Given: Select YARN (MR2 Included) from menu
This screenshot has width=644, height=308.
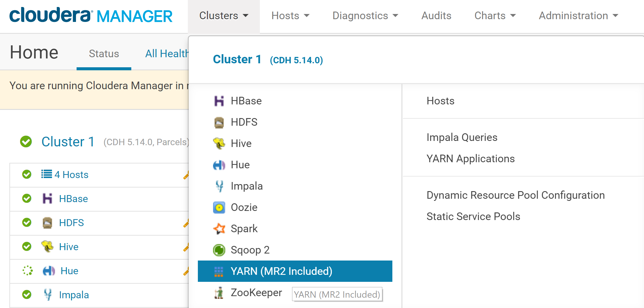Looking at the screenshot, I should (x=281, y=271).
